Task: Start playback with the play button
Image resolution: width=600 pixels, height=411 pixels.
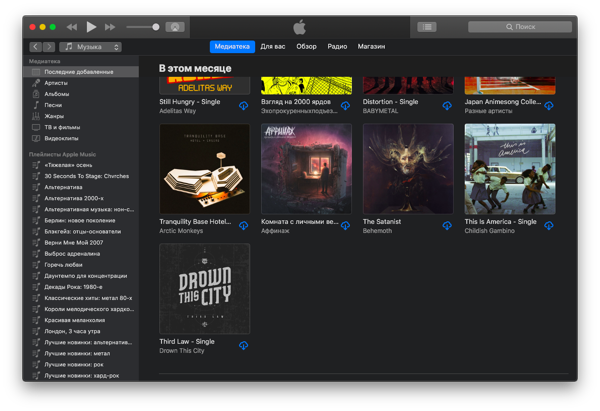Action: [x=91, y=27]
